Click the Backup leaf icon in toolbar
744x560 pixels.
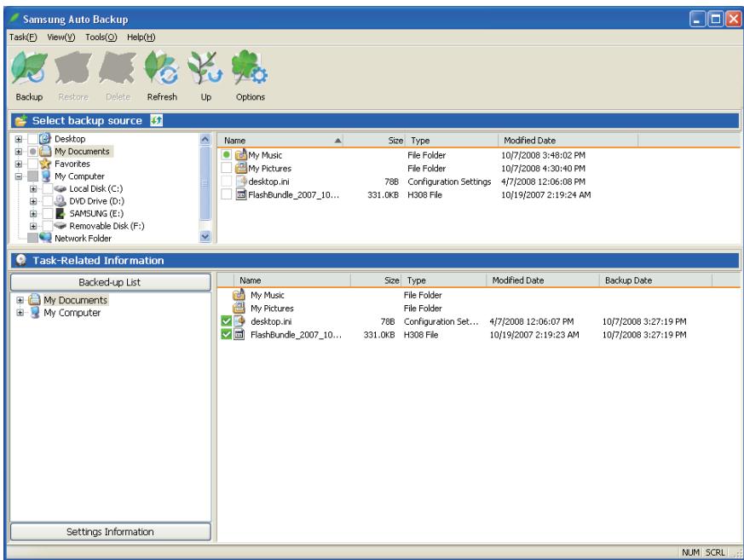coord(29,68)
